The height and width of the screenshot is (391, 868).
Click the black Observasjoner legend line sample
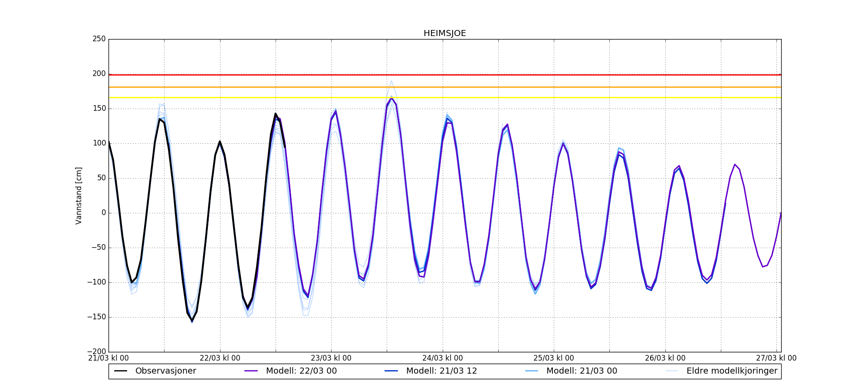(x=121, y=371)
